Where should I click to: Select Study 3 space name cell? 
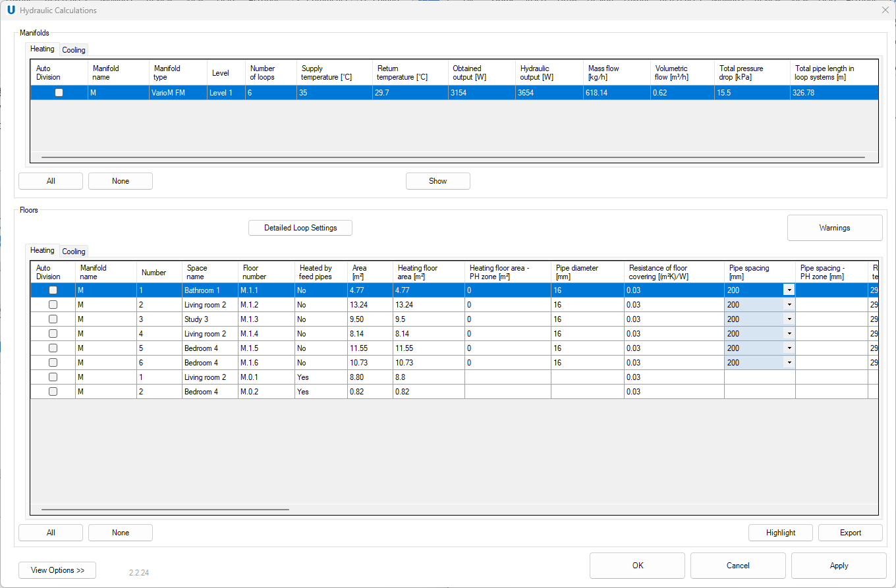[210, 319]
